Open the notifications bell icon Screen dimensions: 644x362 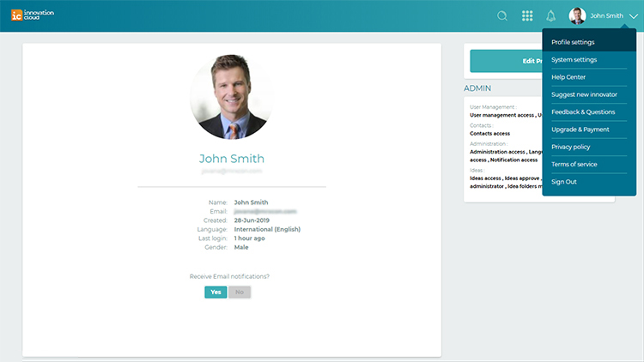click(550, 16)
